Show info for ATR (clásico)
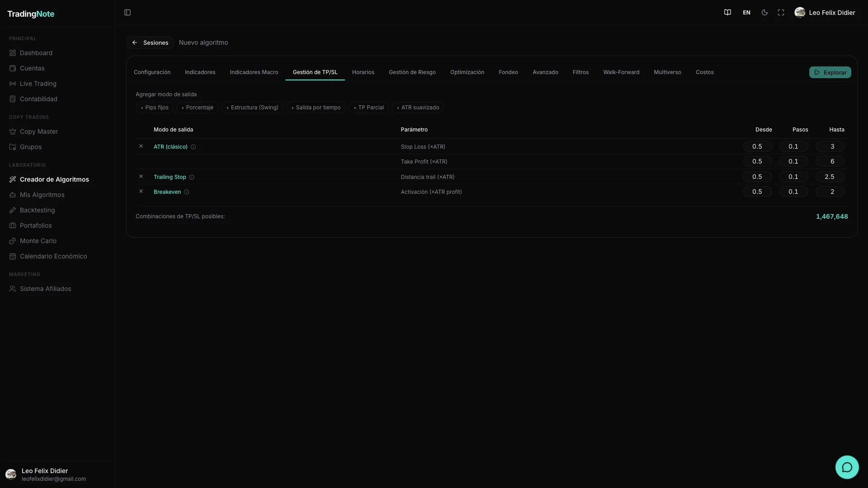The image size is (868, 488). click(193, 147)
